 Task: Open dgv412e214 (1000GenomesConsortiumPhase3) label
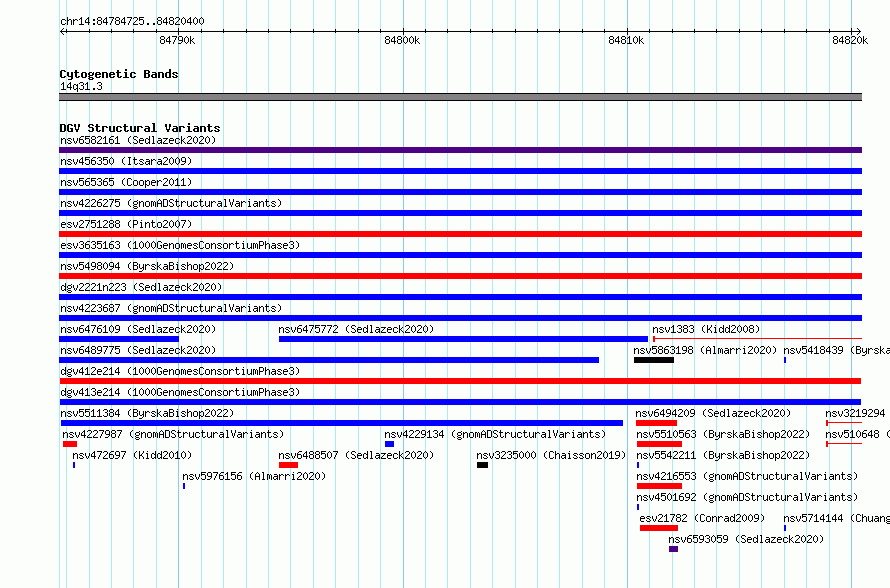tap(180, 371)
